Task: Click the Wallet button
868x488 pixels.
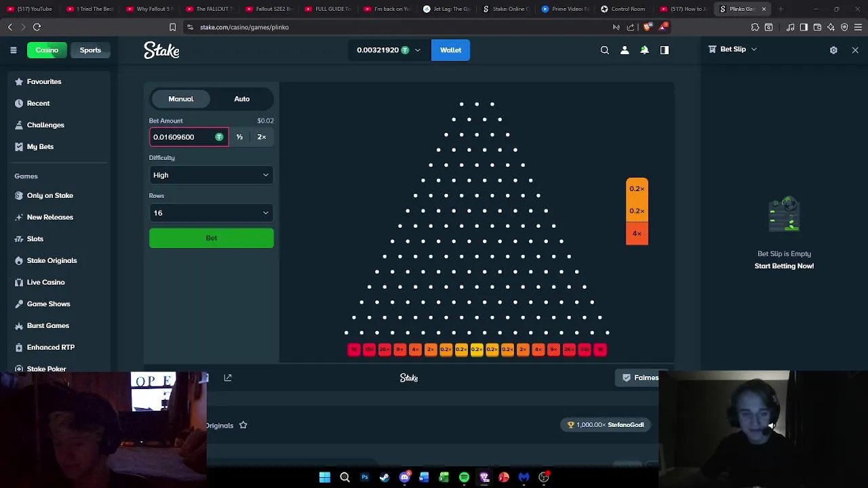Action: click(x=450, y=50)
